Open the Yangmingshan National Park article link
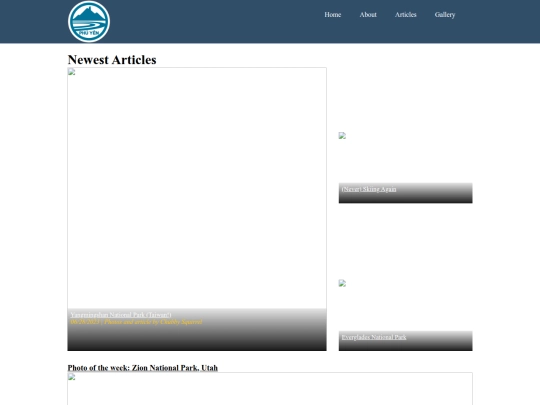540x405 pixels. (121, 314)
